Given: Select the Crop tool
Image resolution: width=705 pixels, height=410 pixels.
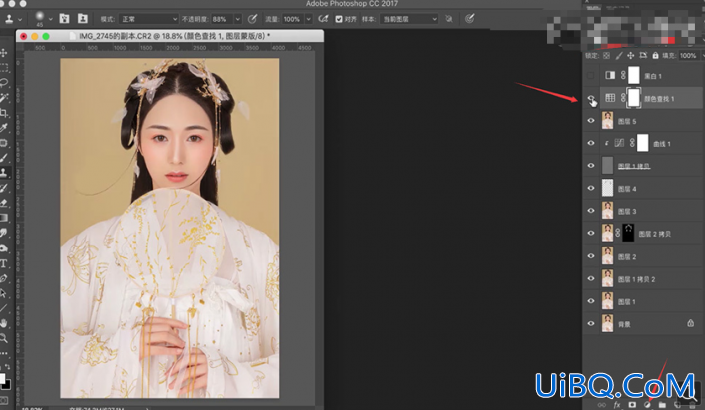Looking at the screenshot, I should point(4,112).
